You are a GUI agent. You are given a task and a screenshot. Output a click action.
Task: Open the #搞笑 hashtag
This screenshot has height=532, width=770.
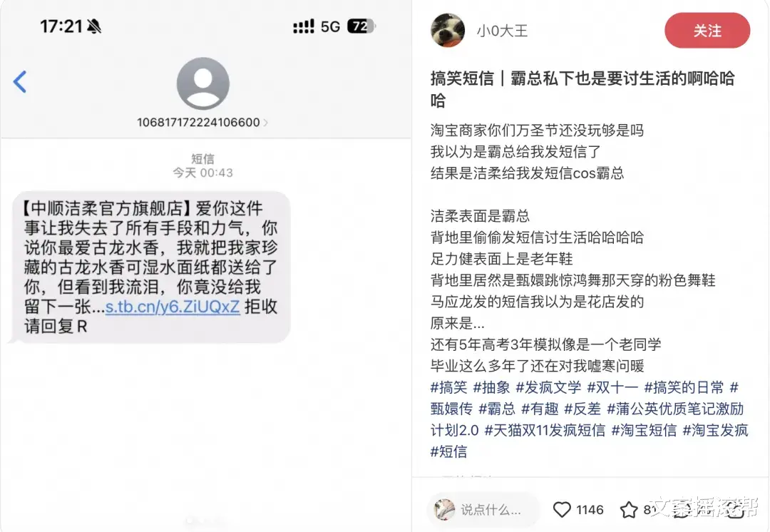(x=448, y=387)
